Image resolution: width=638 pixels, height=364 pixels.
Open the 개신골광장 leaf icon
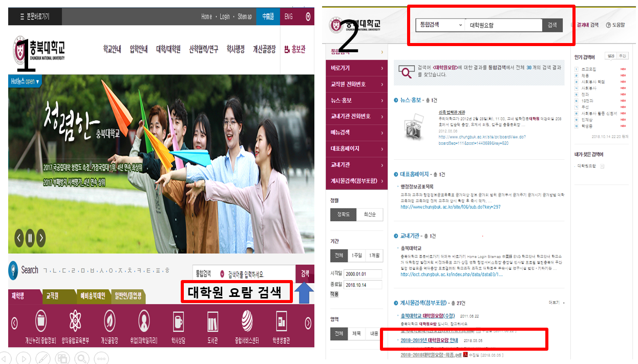coord(110,321)
